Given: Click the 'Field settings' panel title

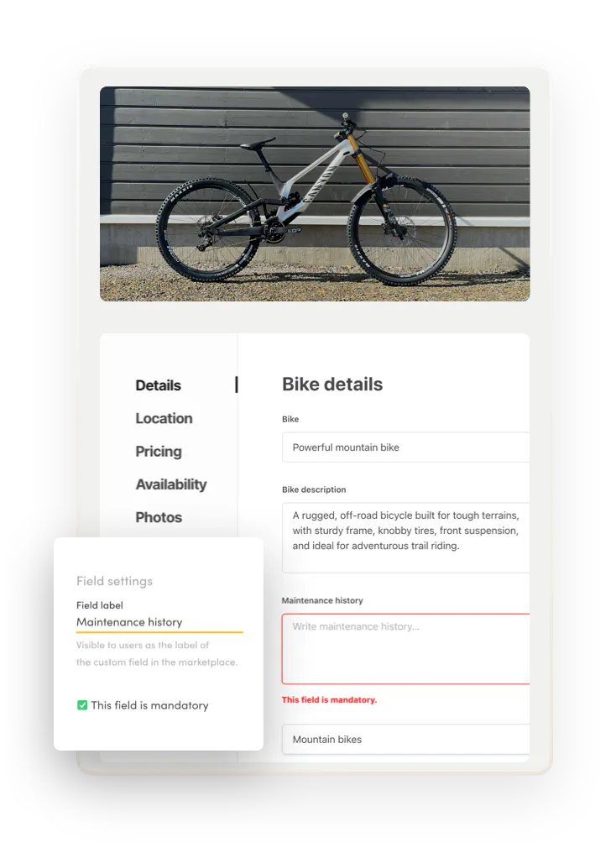Looking at the screenshot, I should pyautogui.click(x=114, y=581).
